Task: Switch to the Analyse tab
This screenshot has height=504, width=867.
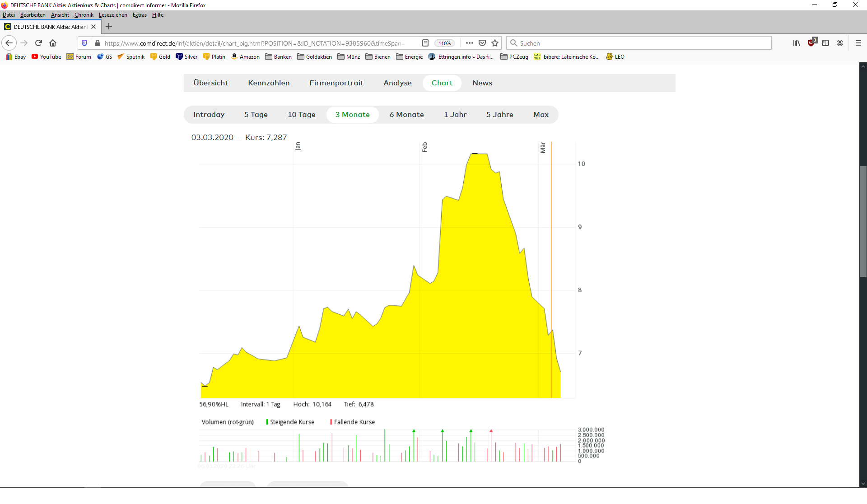Action: point(398,83)
